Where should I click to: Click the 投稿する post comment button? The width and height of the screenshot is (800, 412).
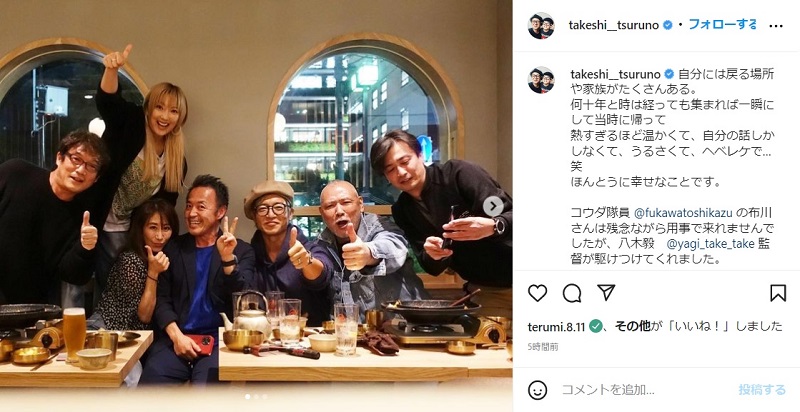click(x=762, y=390)
